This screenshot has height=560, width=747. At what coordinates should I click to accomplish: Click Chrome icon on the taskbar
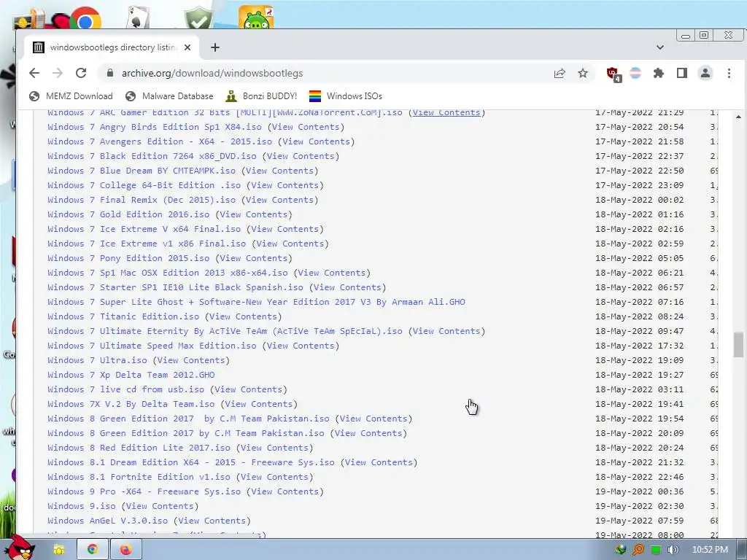[93, 550]
